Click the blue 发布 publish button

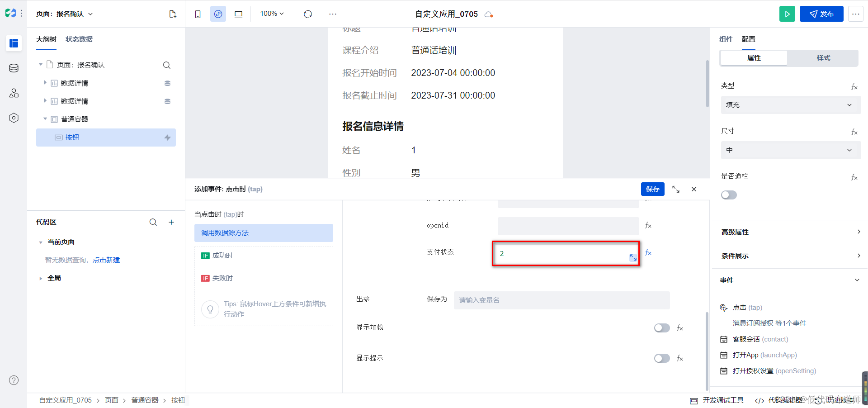(x=821, y=14)
